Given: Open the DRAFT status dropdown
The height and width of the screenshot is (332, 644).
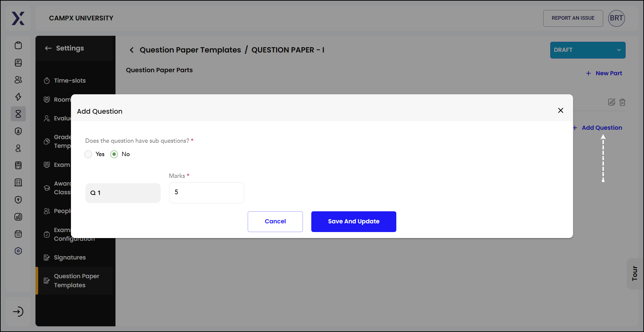Looking at the screenshot, I should tap(588, 50).
